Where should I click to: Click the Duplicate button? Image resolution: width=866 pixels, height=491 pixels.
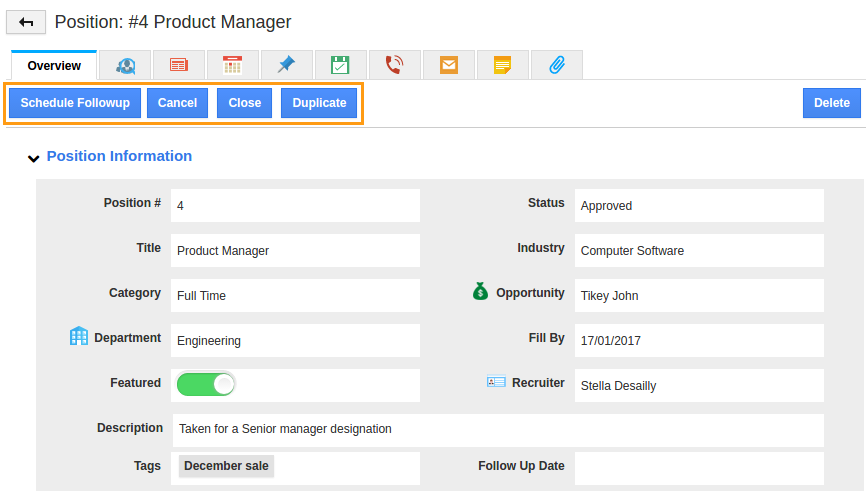tap(319, 103)
